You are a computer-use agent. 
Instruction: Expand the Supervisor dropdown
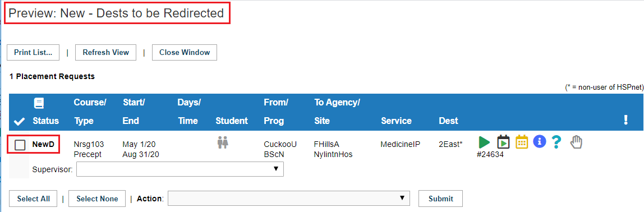click(180, 169)
